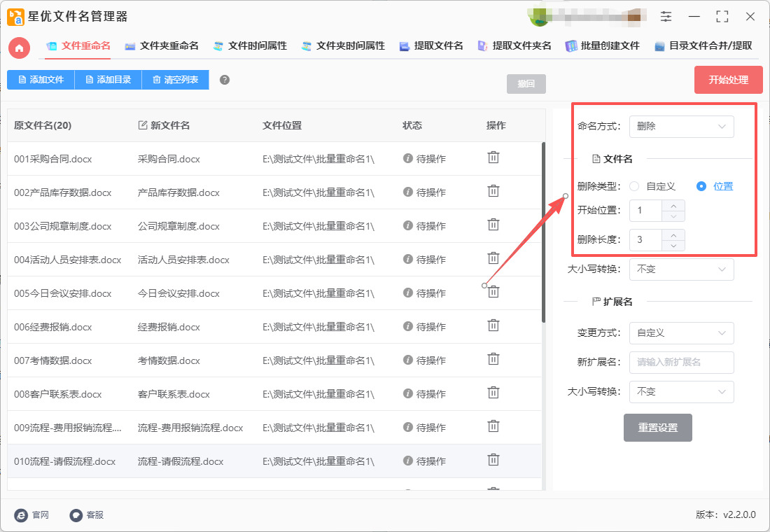Image resolution: width=770 pixels, height=532 pixels.
Task: Click status info icon for 006经费报销.docx
Action: coord(407,326)
